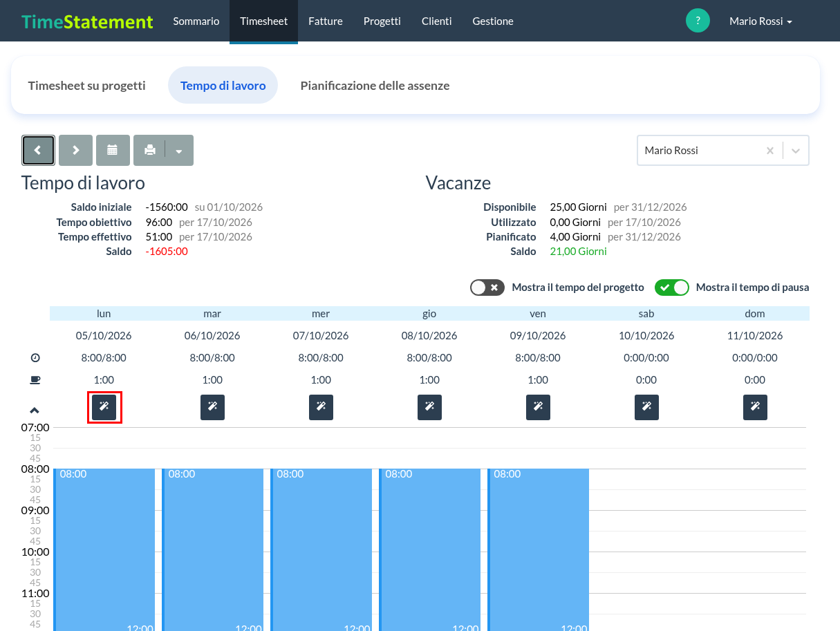Auto-fill Friday 09/10/2026 with magic wand

tap(538, 407)
